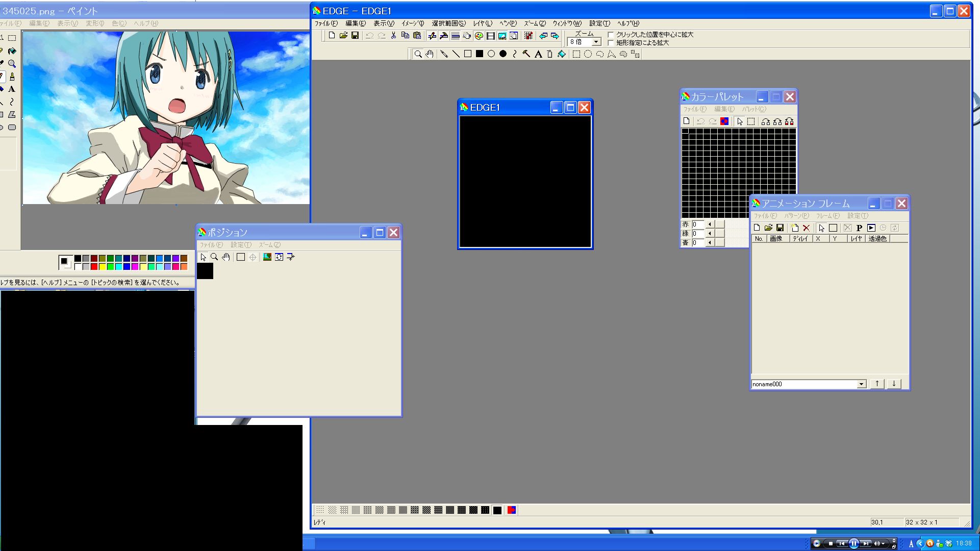Open file via folder icon in EDGE toolbar
The height and width of the screenshot is (551, 980).
[343, 36]
